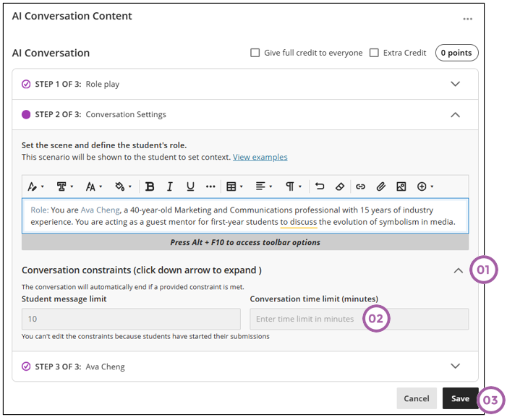
Task: Collapse the Conversation constraints section
Action: coord(458,271)
